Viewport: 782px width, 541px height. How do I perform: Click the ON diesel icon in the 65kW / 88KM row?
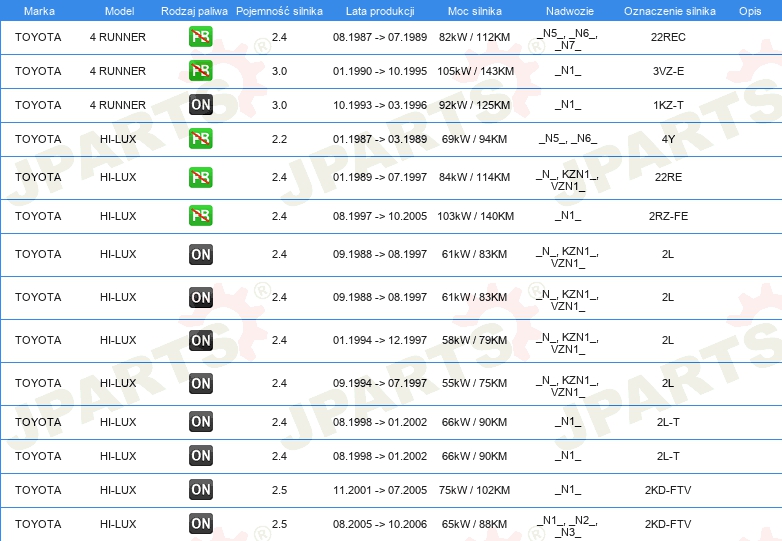[200, 524]
